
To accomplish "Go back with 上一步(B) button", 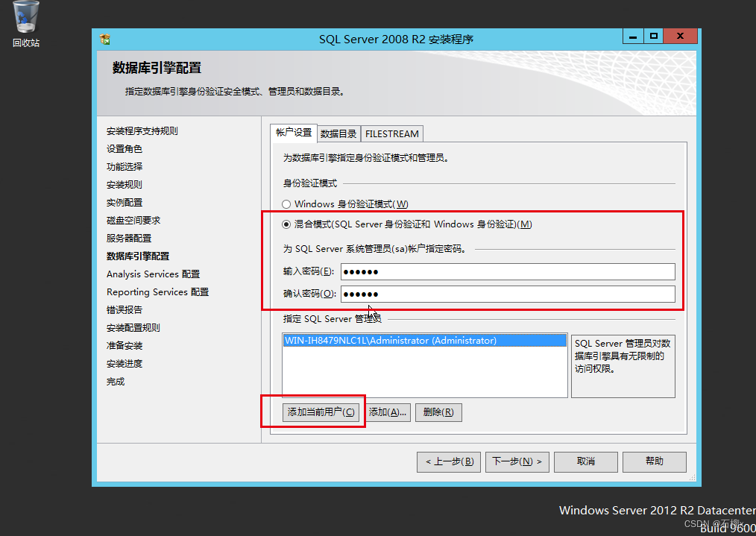I will click(x=449, y=461).
